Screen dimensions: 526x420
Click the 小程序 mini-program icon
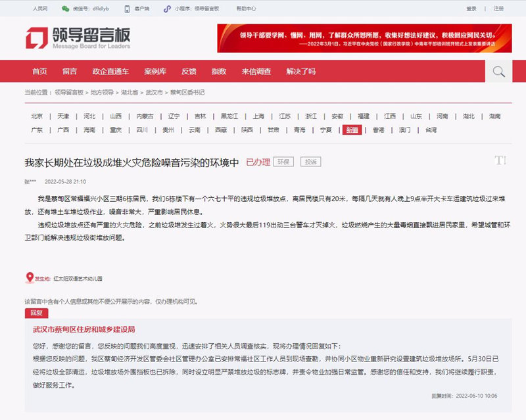[x=168, y=9]
